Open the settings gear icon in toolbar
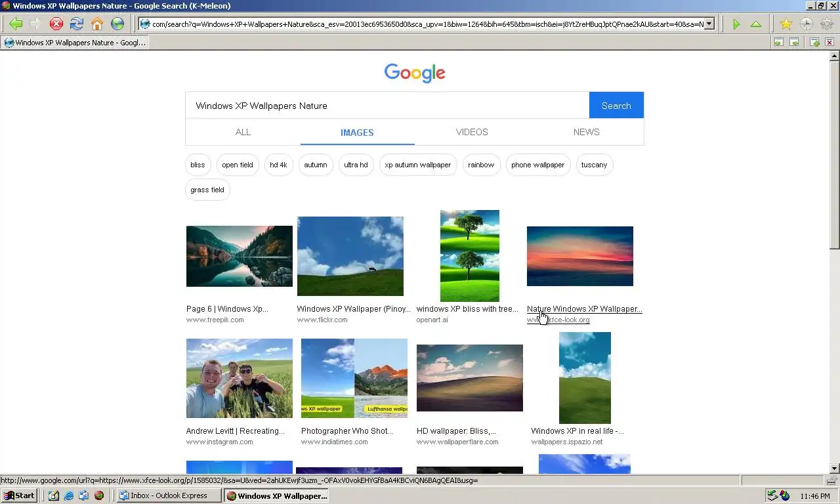Viewport: 840px width, 504px height. click(x=827, y=24)
